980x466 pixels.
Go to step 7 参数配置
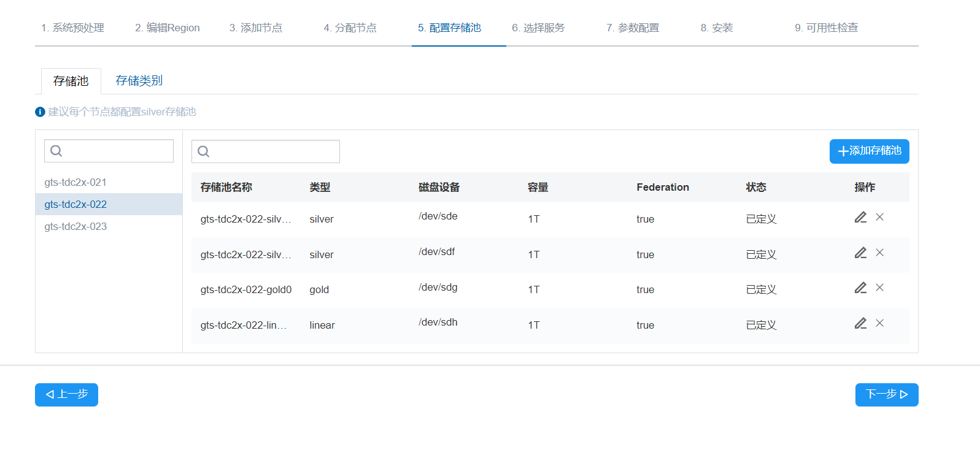coord(633,28)
